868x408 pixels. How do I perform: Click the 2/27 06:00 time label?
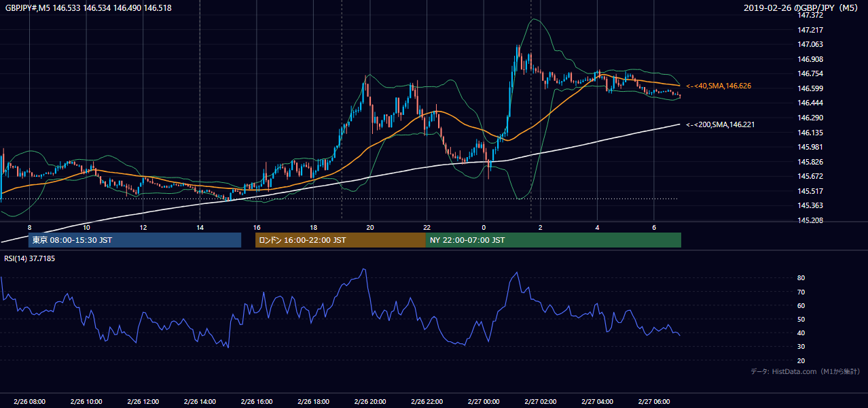[653, 401]
